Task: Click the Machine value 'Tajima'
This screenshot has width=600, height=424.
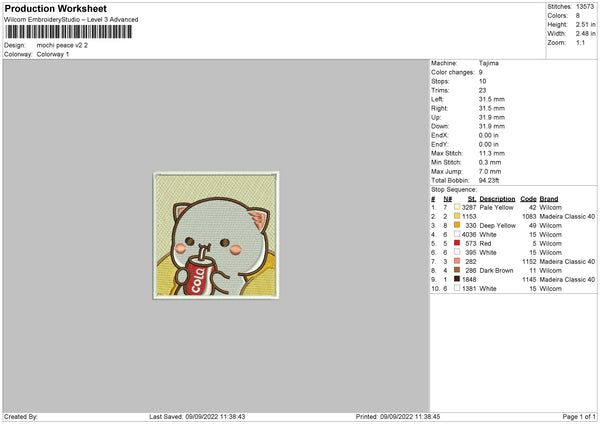Action: [x=489, y=63]
